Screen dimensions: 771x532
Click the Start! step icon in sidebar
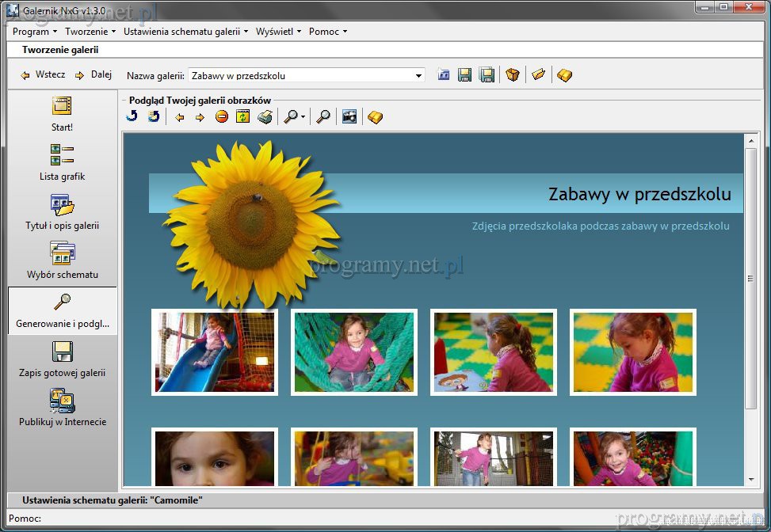click(x=62, y=106)
